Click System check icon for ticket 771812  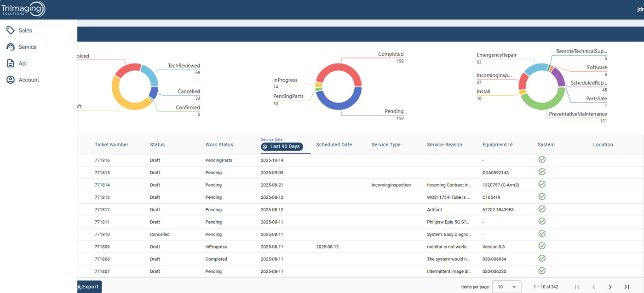(542, 209)
